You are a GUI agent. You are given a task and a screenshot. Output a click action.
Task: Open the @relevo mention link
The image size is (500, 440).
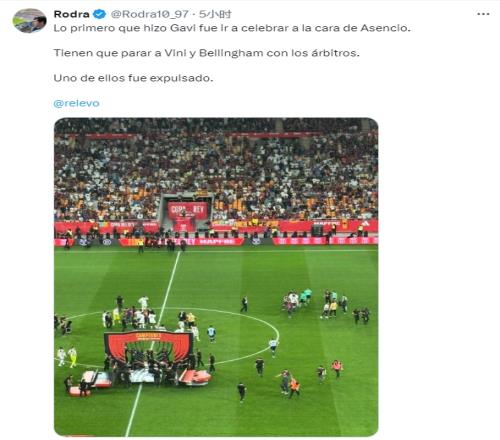[x=76, y=103]
